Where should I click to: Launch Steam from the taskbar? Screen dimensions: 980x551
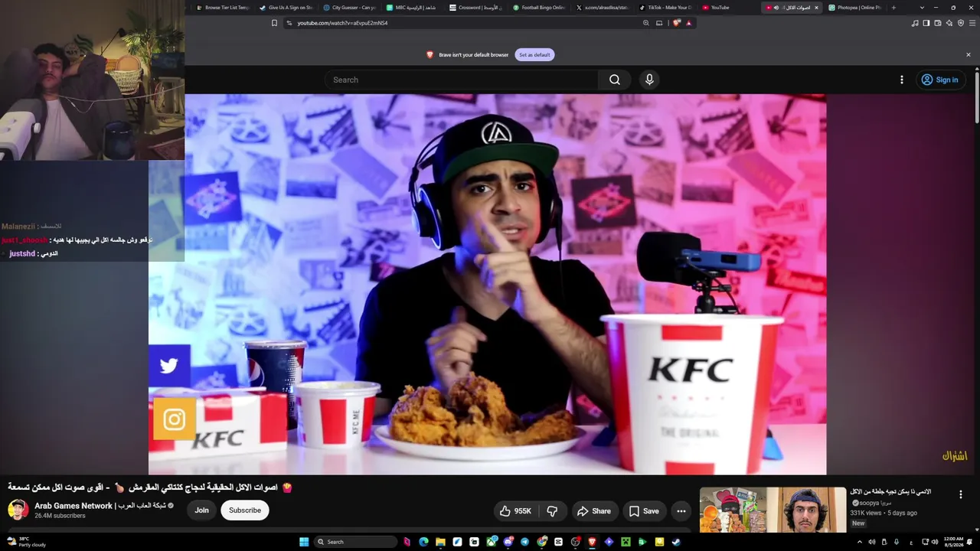(676, 542)
